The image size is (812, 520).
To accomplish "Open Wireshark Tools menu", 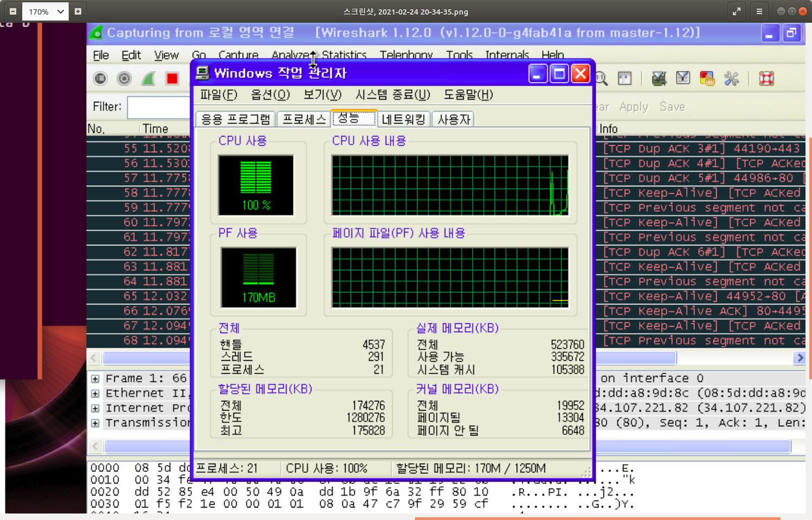I will [x=459, y=55].
